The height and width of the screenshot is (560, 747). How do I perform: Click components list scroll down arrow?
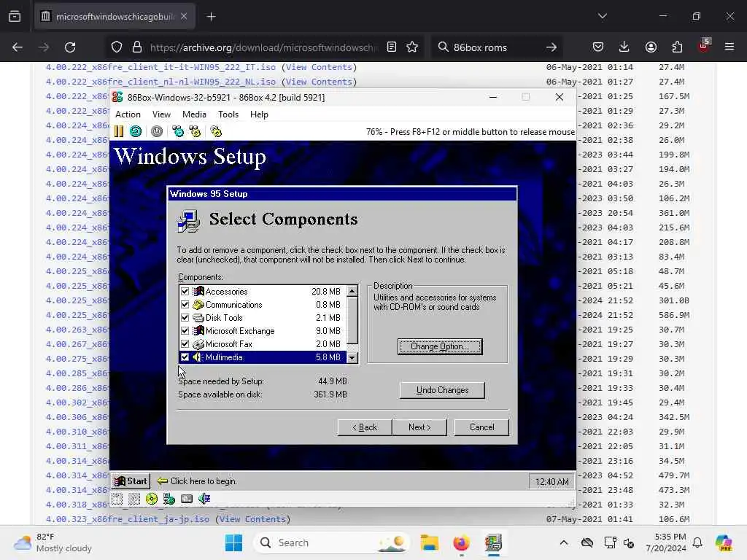[x=352, y=357]
